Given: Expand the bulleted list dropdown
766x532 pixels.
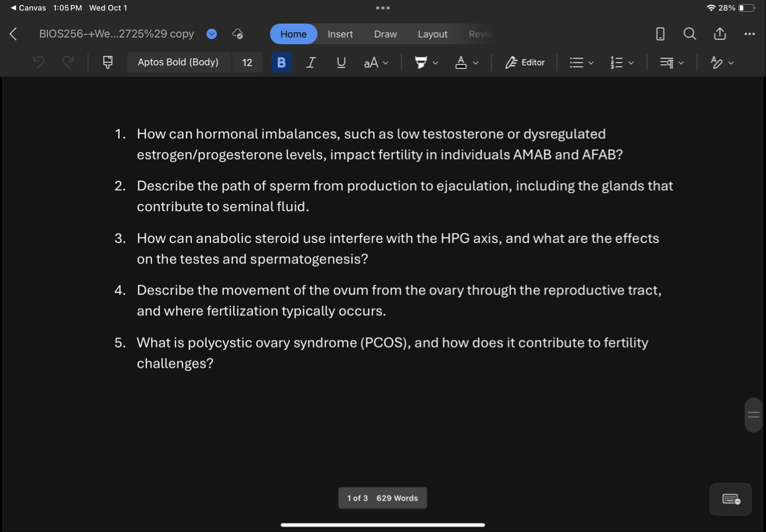Looking at the screenshot, I should pyautogui.click(x=582, y=62).
